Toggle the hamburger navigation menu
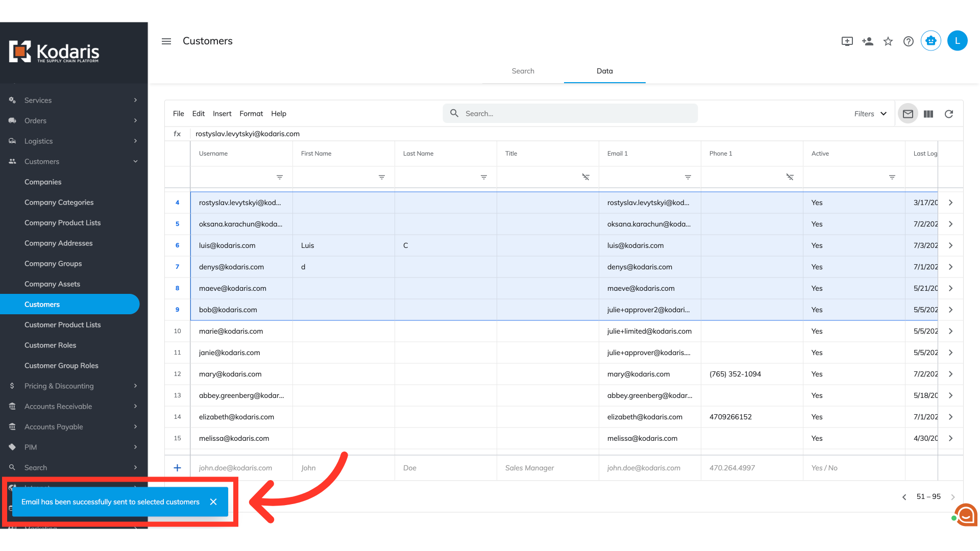980x551 pixels. coord(166,41)
